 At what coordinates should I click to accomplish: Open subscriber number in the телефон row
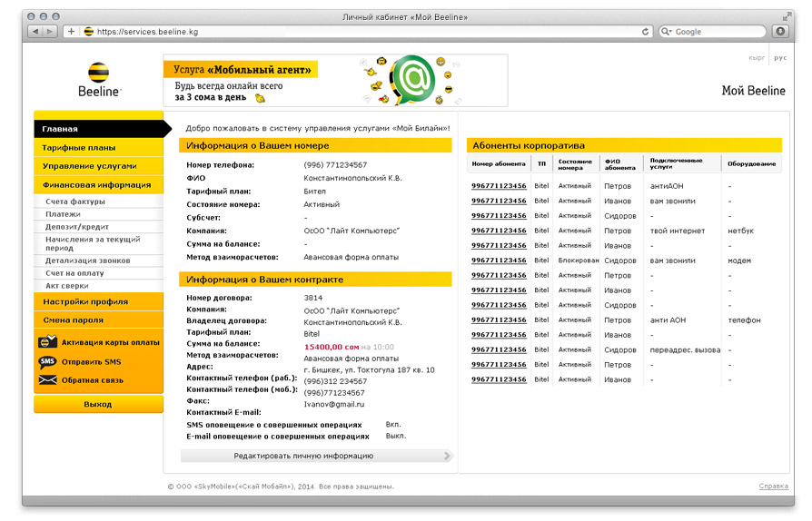[x=499, y=320]
